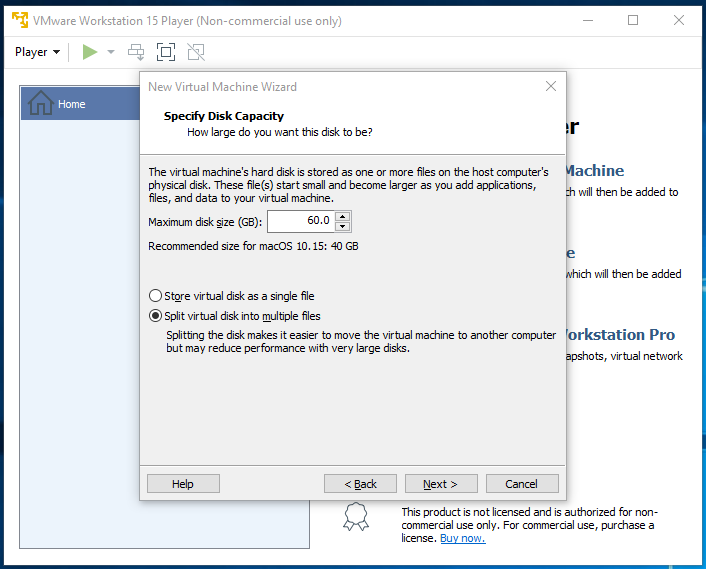
Task: Enter full screen mode icon
Action: point(166,52)
